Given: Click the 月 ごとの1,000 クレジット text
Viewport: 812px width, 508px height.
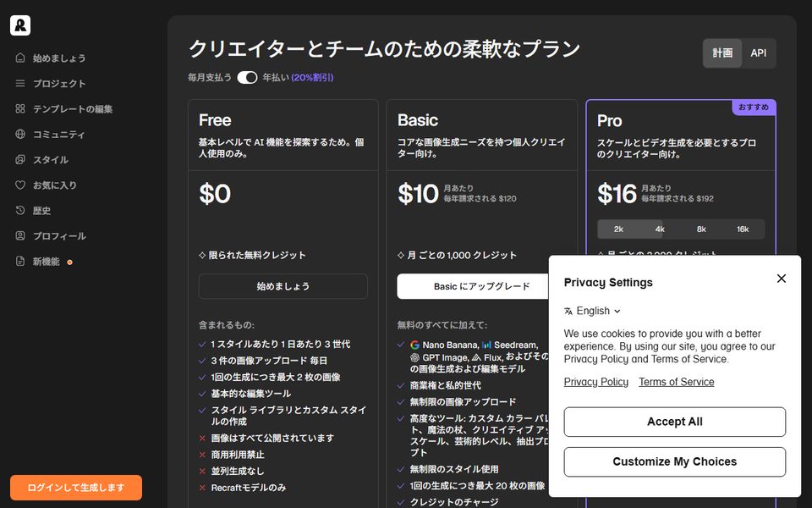Looking at the screenshot, I should [x=462, y=255].
